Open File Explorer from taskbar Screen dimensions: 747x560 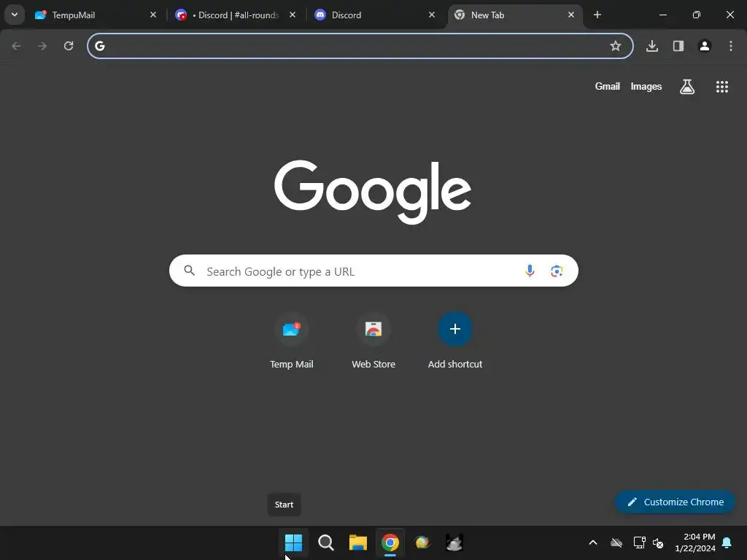click(x=357, y=542)
